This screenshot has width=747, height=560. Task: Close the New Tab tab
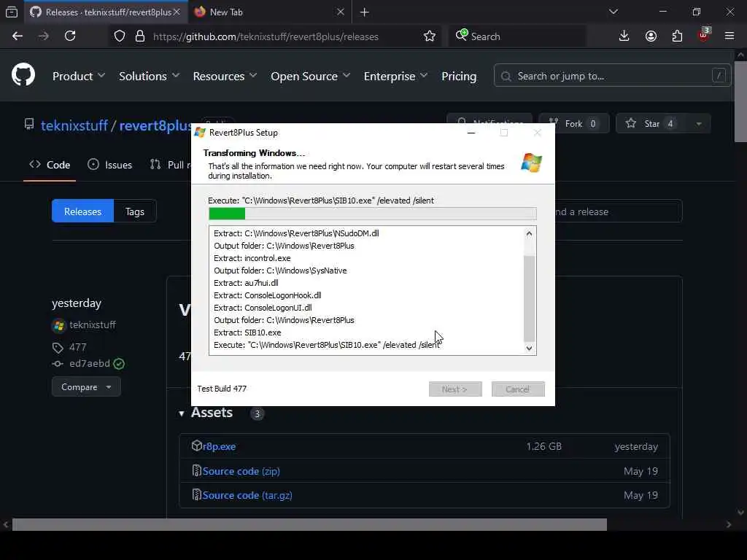tap(340, 12)
